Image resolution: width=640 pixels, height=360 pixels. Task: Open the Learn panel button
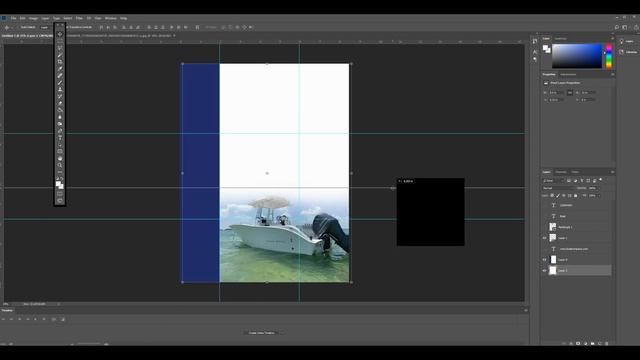coord(627,41)
